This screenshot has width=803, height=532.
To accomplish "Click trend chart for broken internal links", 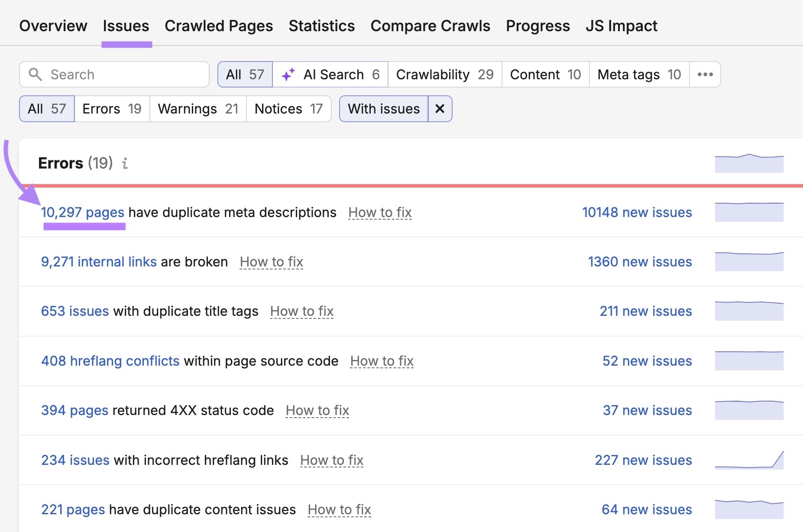I will 749,262.
